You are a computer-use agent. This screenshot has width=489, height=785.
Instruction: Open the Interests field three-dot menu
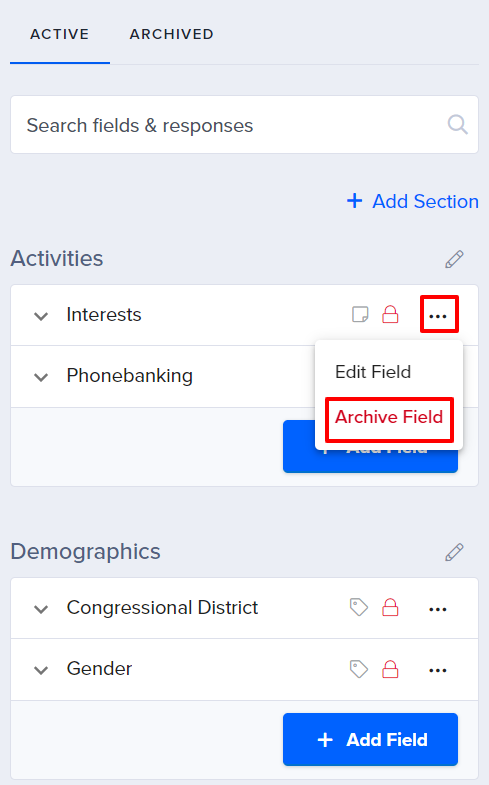438,316
